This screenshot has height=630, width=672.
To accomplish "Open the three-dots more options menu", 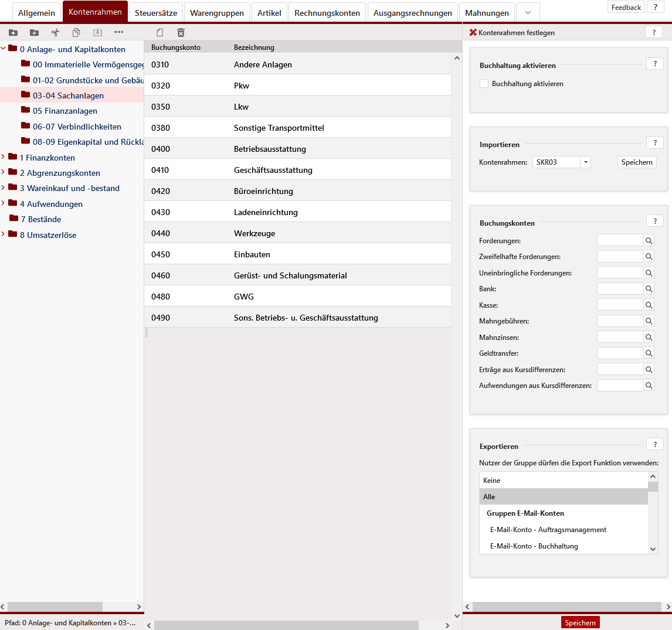I will point(118,32).
